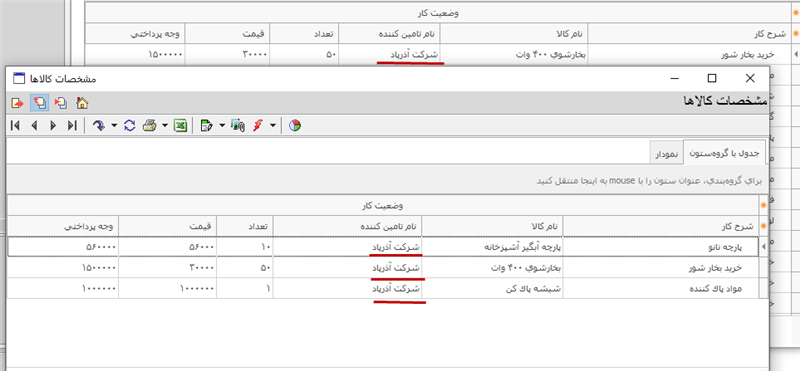Click the group-by drop area hint text
The width and height of the screenshot is (800, 371).
(x=648, y=180)
